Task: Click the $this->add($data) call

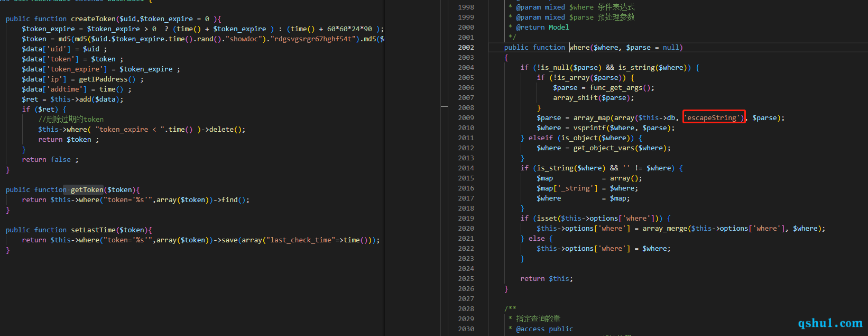Action: click(87, 99)
